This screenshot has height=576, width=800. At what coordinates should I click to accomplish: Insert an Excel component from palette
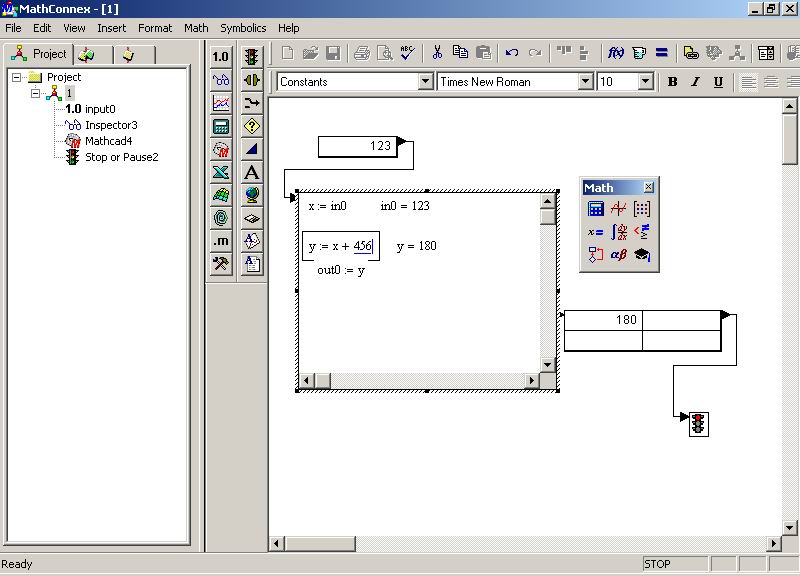220,172
